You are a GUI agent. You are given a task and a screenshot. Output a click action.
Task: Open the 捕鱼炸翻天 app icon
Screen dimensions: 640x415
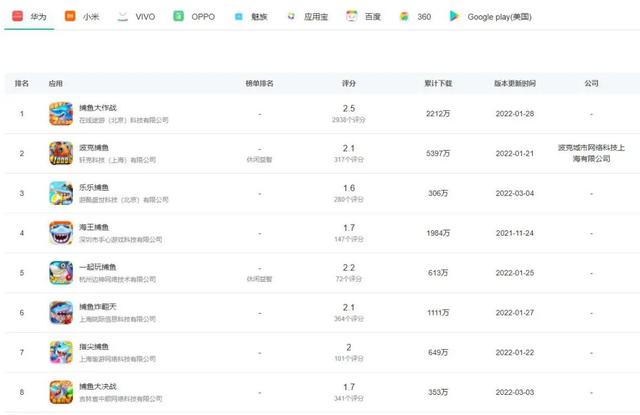pos(61,312)
